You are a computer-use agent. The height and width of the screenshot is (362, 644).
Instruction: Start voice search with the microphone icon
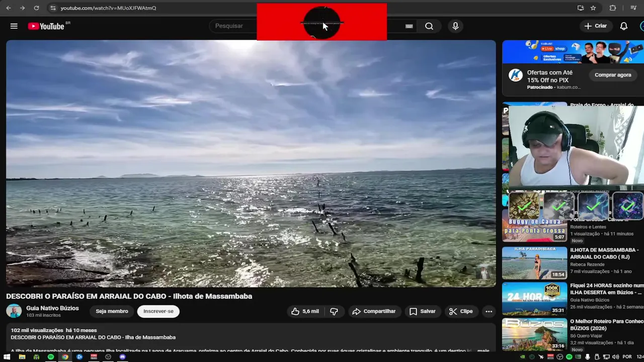(x=455, y=26)
